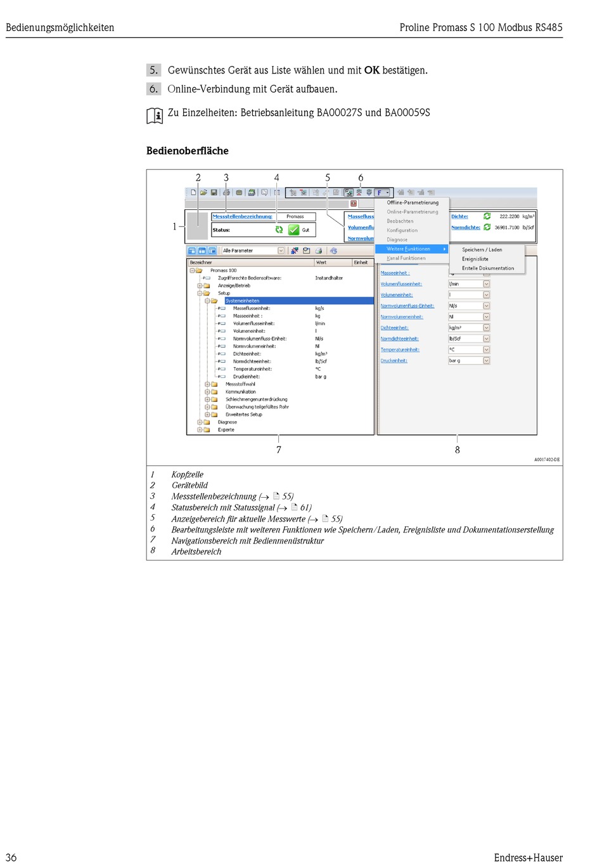Click the refresh icon beside Dichte value
Viewport: 602px width, 868px height.
pyautogui.click(x=487, y=216)
